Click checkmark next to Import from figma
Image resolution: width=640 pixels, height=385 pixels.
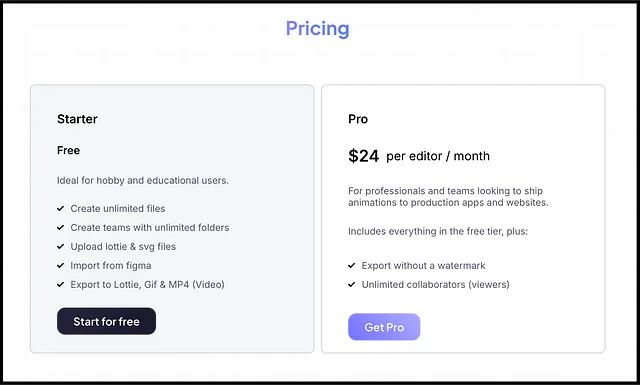point(61,265)
